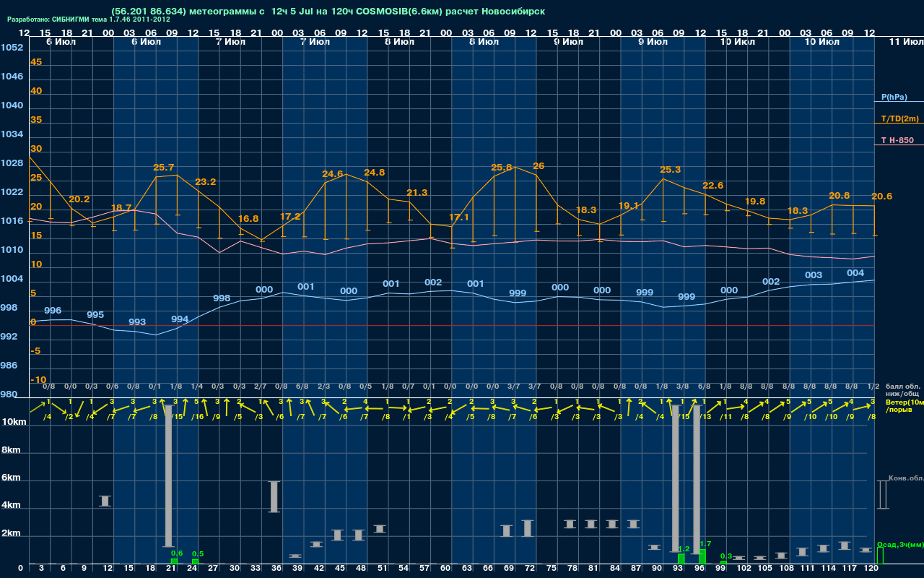Click the 993 pressure minimum label
This screenshot has height=578, width=924.
[x=137, y=322]
